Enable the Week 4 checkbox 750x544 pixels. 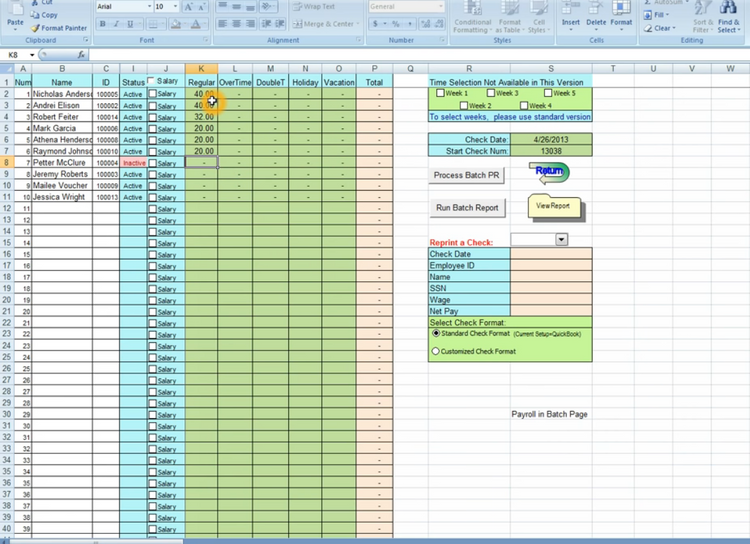coord(524,105)
